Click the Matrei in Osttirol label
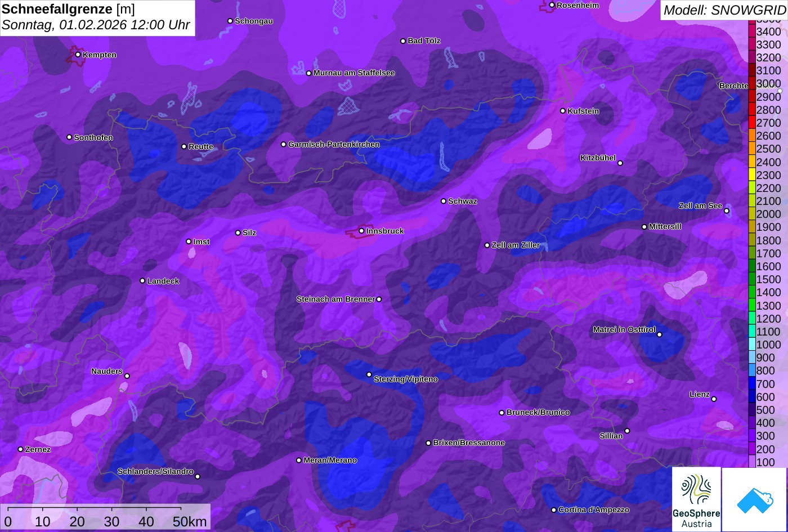Screen dimensions: 788x532 624,330
